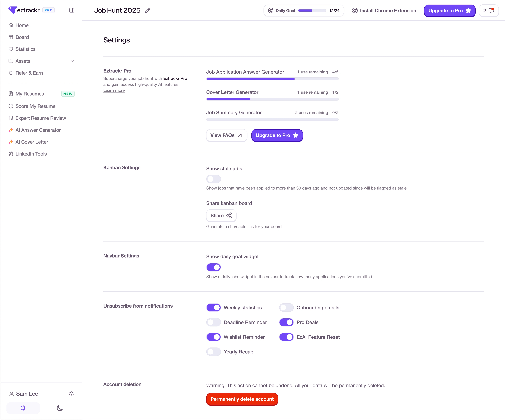Screen dimensions: 505x420
Task: Enable Show stale jobs toggle
Action: point(213,179)
